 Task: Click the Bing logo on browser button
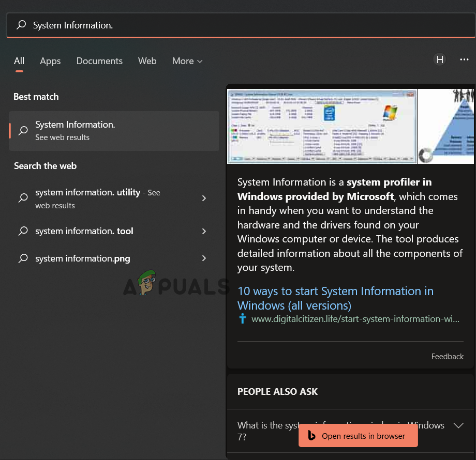(x=311, y=435)
